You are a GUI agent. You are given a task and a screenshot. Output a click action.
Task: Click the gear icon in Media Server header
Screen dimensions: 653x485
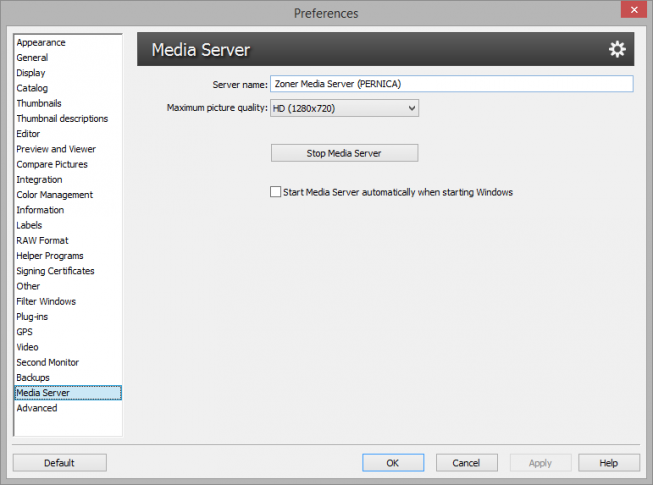point(617,49)
